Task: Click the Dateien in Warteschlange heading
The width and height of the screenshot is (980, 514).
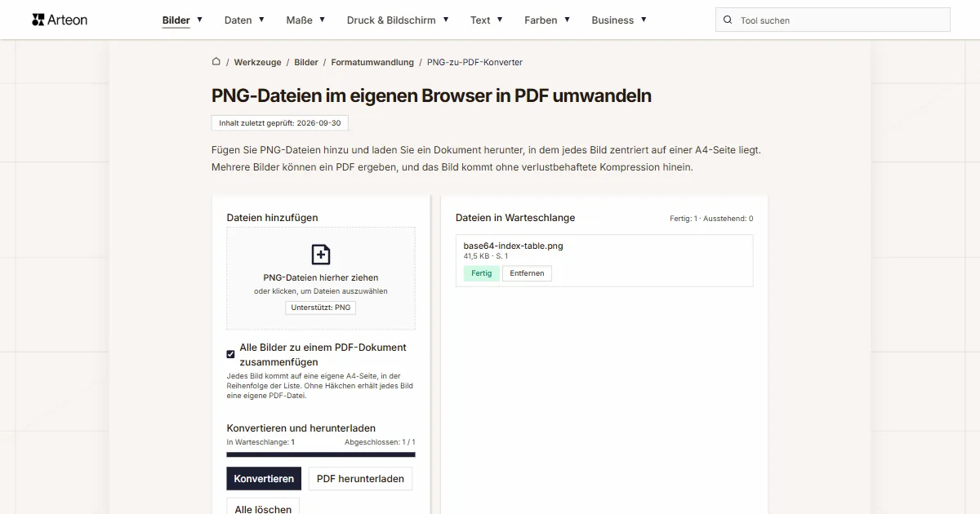Action: (x=515, y=218)
